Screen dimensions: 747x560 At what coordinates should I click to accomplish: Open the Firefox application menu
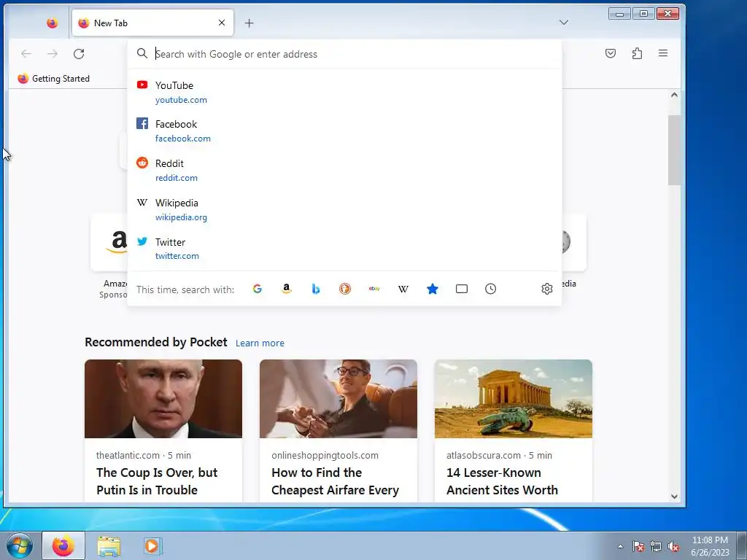663,53
